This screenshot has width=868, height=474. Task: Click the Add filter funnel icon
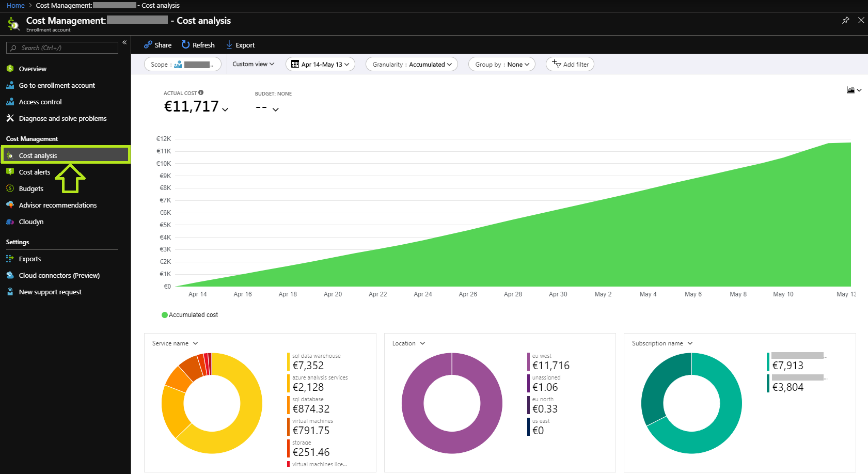click(x=556, y=64)
